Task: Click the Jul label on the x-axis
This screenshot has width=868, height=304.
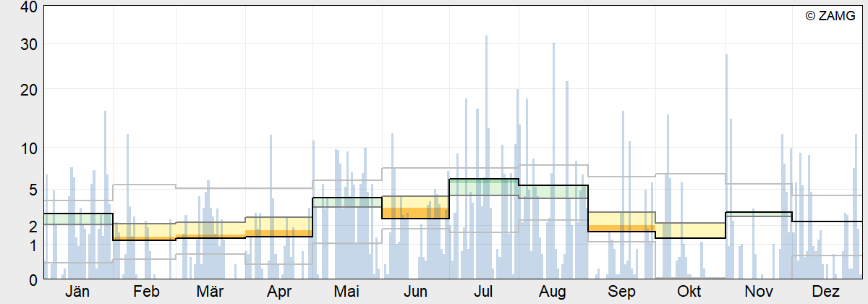Action: [483, 292]
